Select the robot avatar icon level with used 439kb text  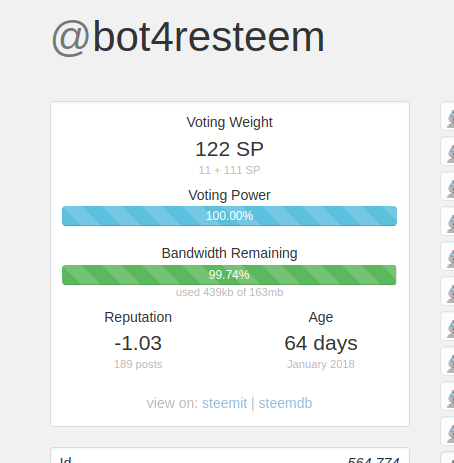coord(450,294)
